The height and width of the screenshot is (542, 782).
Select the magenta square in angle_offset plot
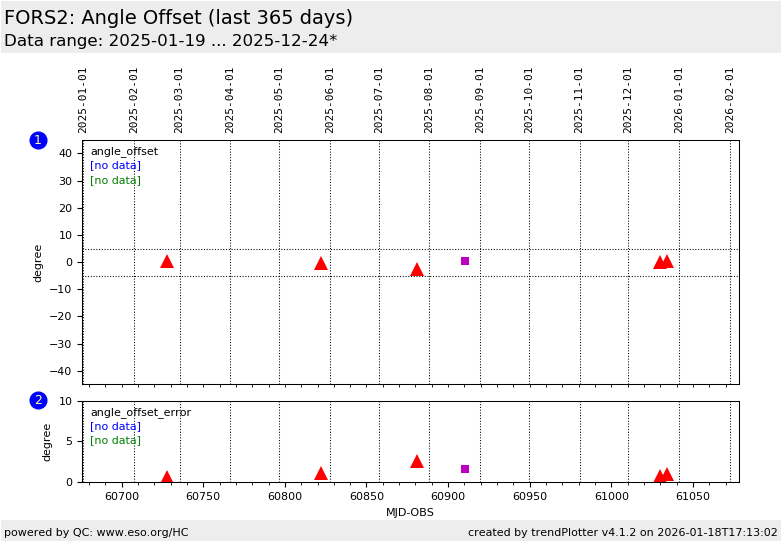coord(465,261)
